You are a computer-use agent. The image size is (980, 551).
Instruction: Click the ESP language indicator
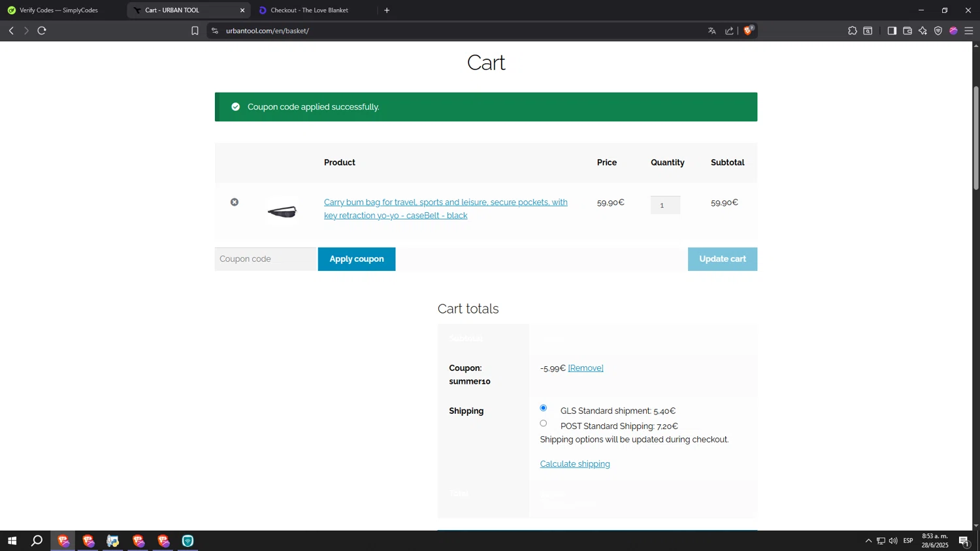point(908,541)
